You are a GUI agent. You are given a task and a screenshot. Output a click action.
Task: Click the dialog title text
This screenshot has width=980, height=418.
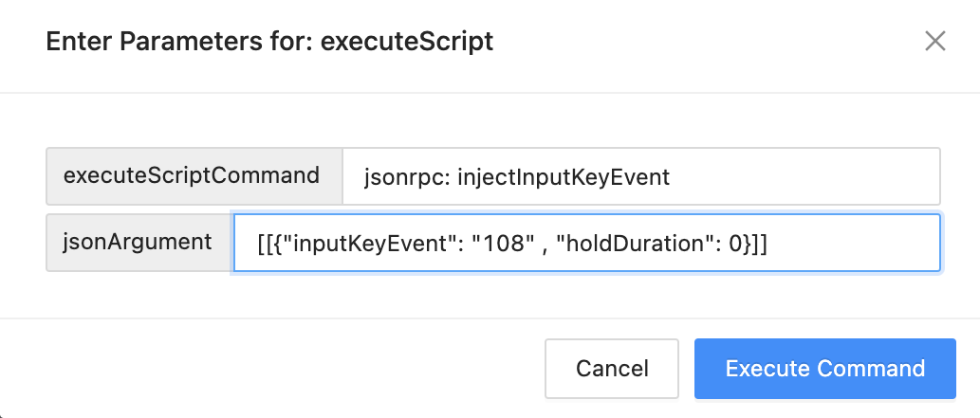click(x=269, y=42)
